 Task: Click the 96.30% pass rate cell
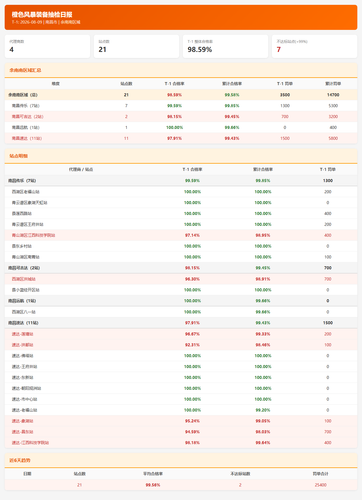[x=192, y=279]
